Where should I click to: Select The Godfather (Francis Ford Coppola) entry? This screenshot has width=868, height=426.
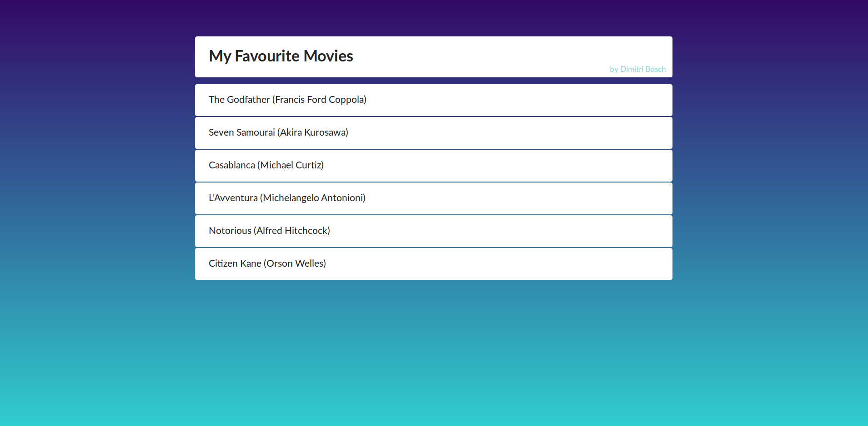(434, 100)
